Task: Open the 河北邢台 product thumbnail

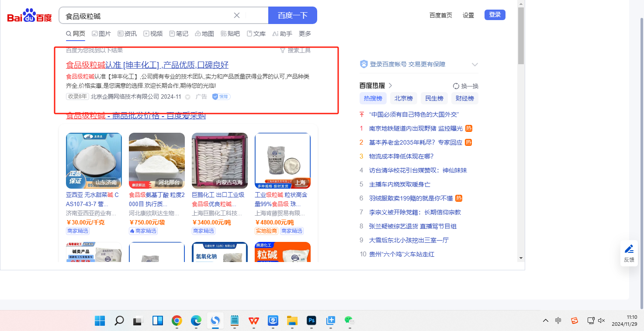Action: (x=157, y=161)
